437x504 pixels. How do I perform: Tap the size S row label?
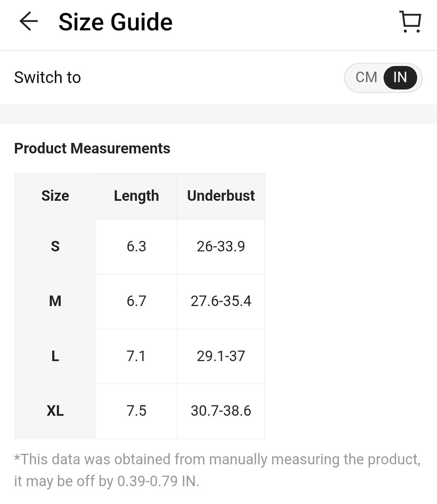(55, 247)
